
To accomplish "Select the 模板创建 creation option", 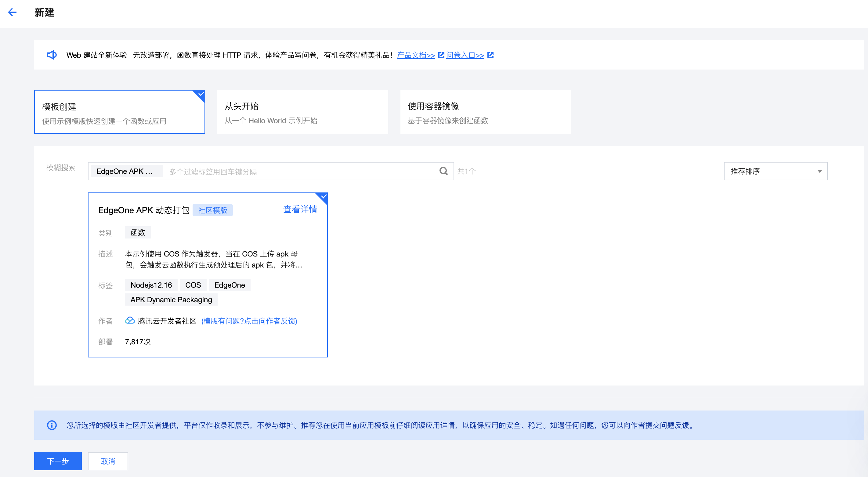I will coord(120,112).
